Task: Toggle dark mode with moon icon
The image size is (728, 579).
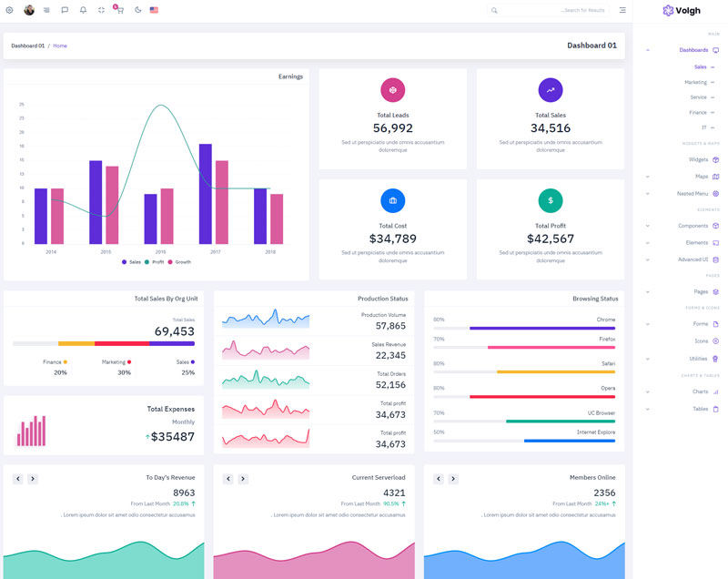Action: click(x=137, y=10)
